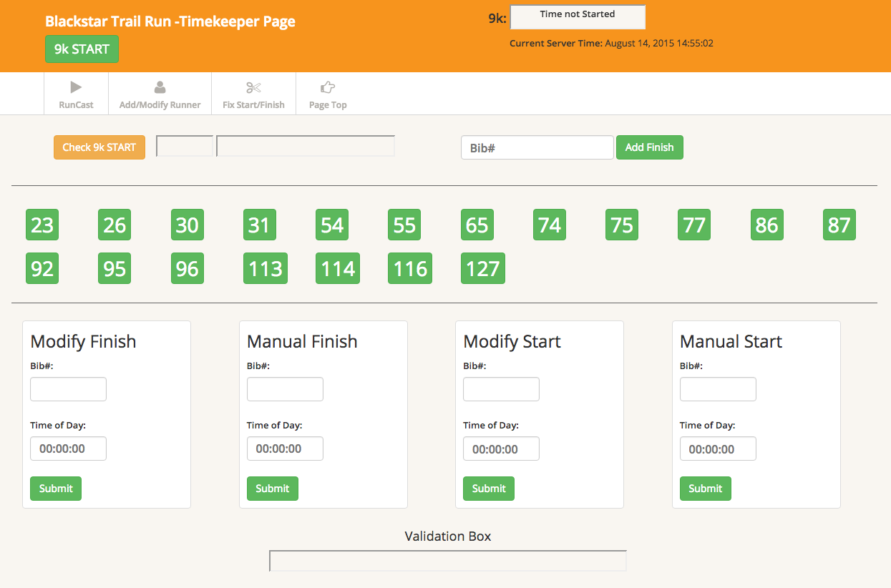Image resolution: width=891 pixels, height=588 pixels.
Task: Select bib number 54 tile
Action: (x=332, y=225)
